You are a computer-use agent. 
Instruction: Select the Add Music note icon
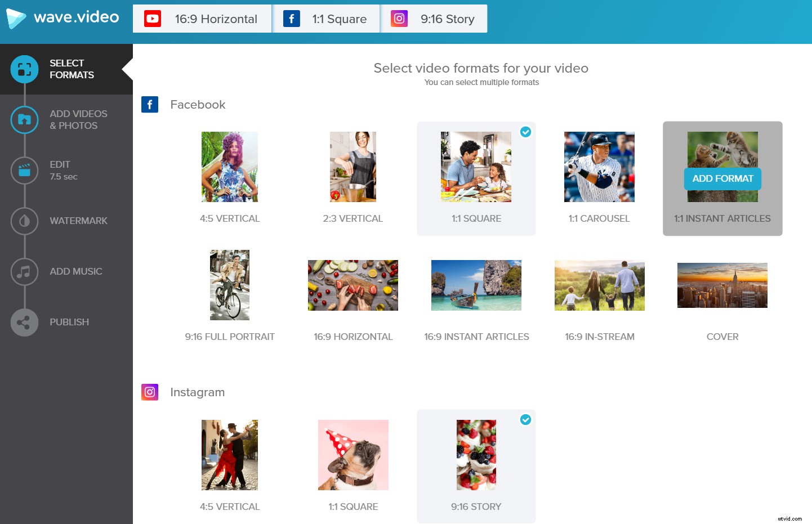click(24, 271)
